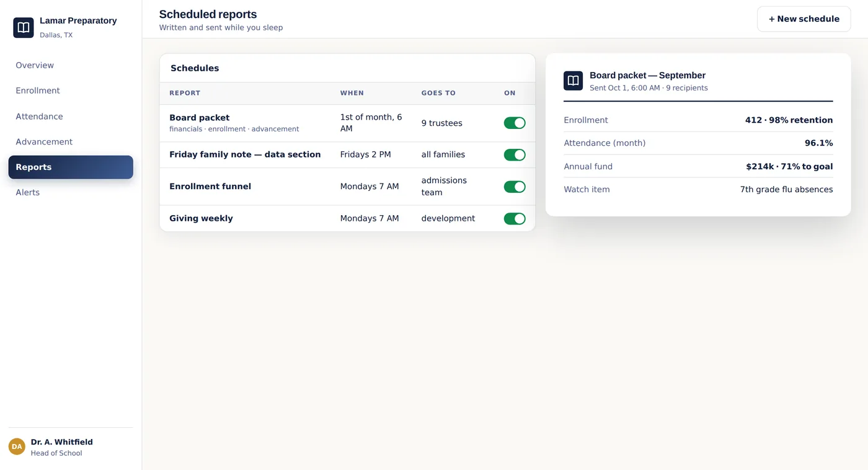Switch off the Enrollment funnel schedule
Image resolution: width=868 pixels, height=470 pixels.
coord(515,187)
